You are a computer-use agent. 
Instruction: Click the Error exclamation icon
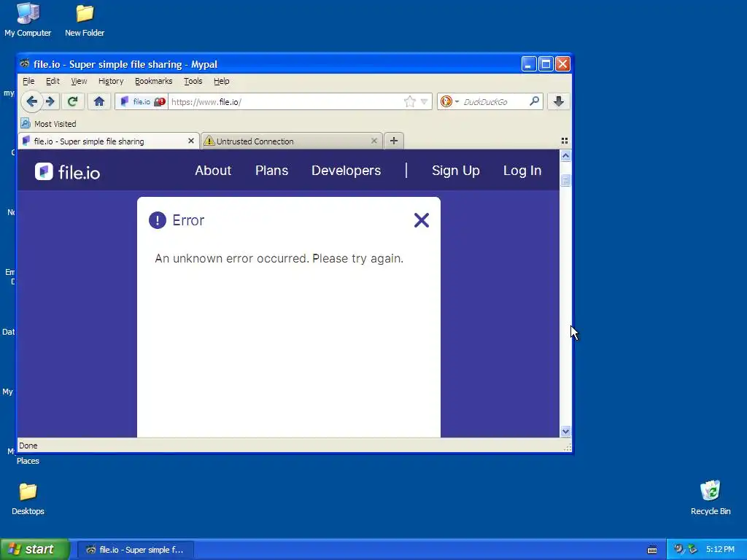[158, 220]
